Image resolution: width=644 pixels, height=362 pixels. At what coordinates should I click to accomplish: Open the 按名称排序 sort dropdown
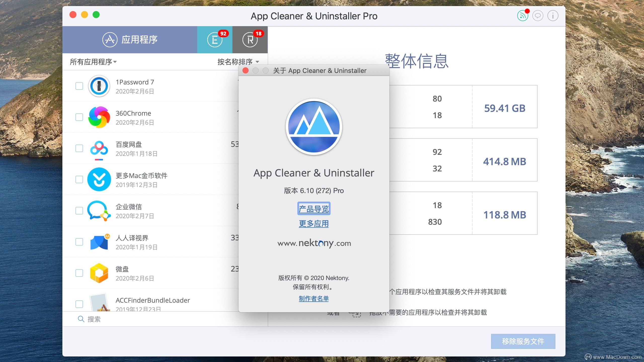(x=238, y=62)
